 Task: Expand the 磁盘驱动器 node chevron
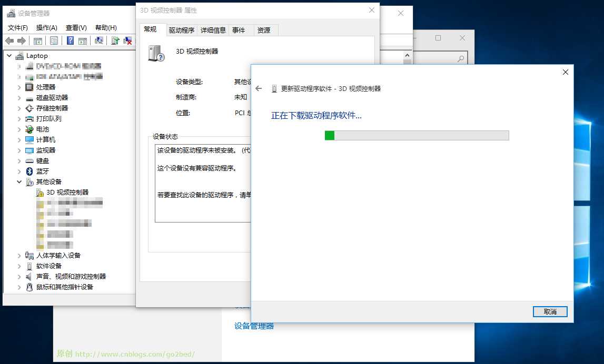pyautogui.click(x=19, y=98)
